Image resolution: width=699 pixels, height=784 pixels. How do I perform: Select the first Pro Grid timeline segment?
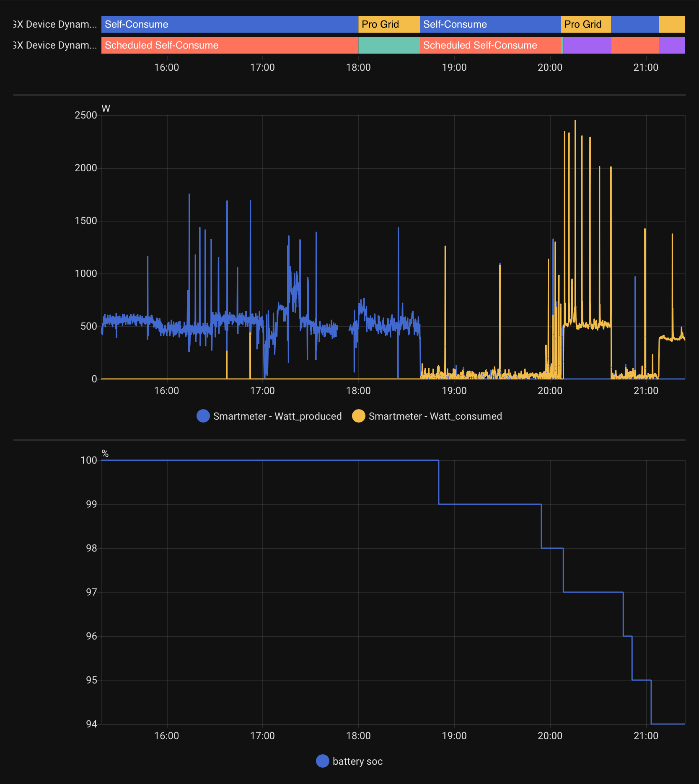[389, 24]
